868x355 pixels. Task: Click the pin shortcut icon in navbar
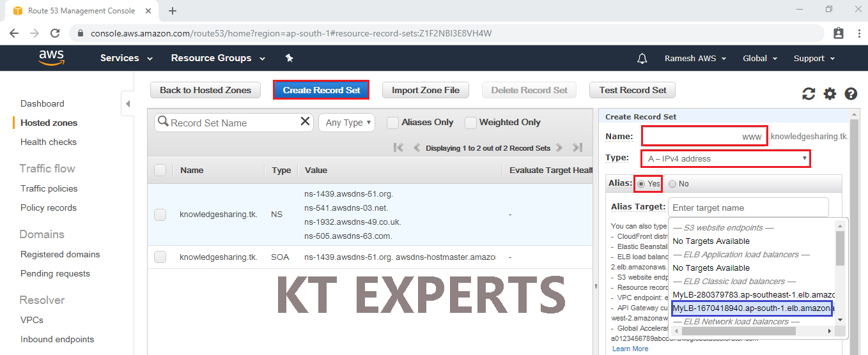click(x=289, y=58)
